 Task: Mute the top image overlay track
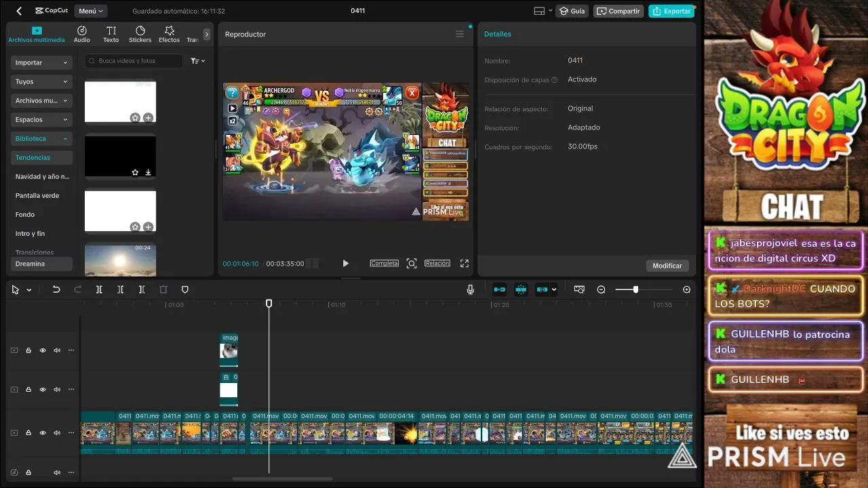coord(57,350)
